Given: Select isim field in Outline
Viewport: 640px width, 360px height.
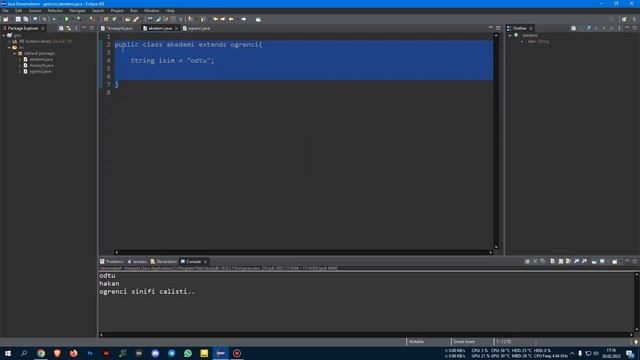Looking at the screenshot, I should [x=536, y=42].
